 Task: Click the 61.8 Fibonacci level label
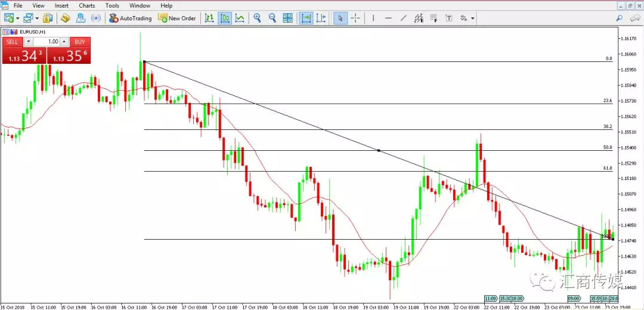[608, 168]
